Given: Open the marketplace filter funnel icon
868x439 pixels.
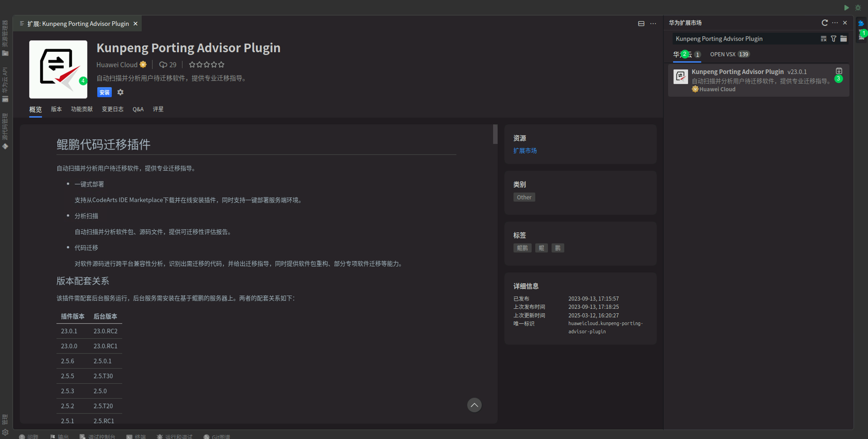Looking at the screenshot, I should [834, 39].
